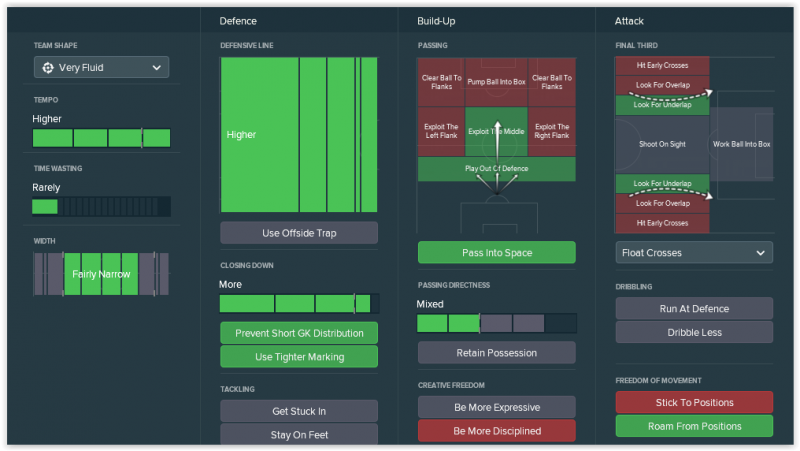Click the chevron arrow on Float Crosses
This screenshot has height=451, width=800.
759,253
